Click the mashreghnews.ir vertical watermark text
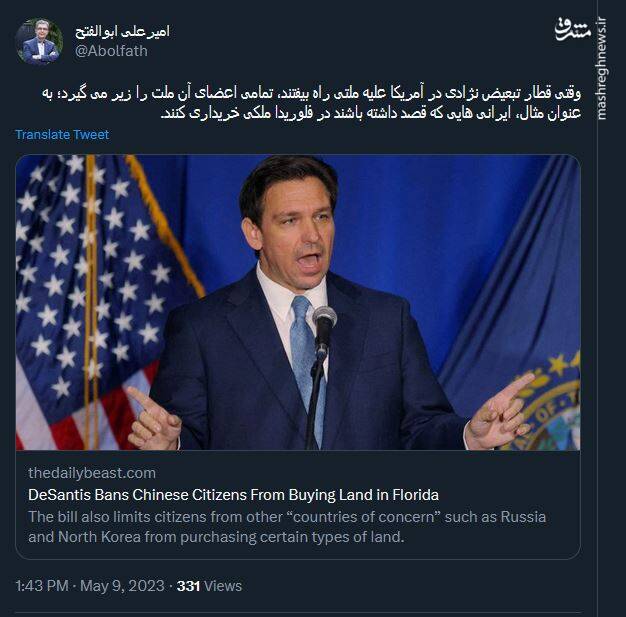This screenshot has width=626, height=617. point(601,69)
